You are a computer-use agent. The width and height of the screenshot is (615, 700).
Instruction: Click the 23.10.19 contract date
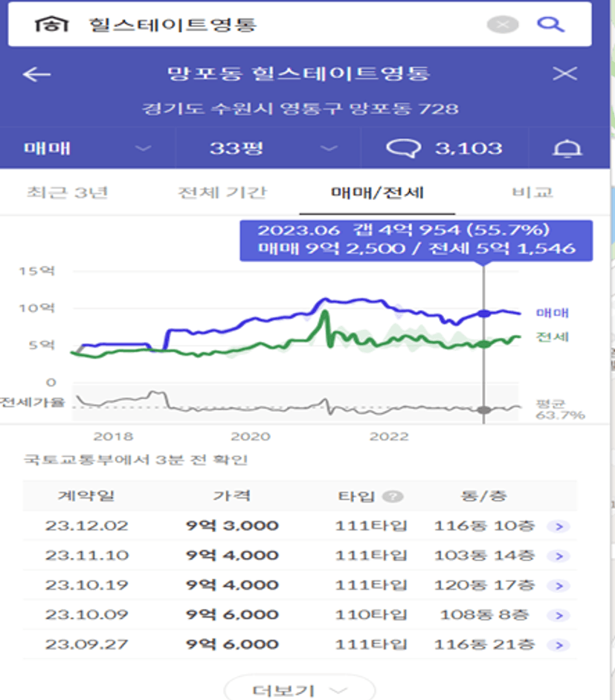pos(87,586)
